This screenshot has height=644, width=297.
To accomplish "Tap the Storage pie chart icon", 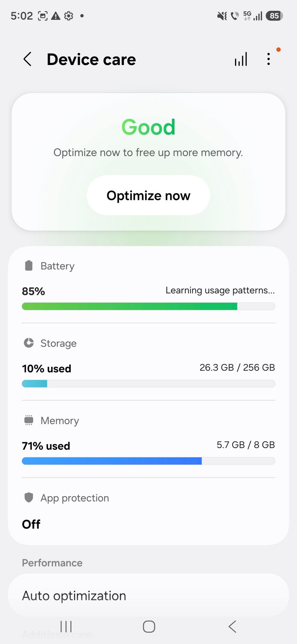I will [29, 343].
